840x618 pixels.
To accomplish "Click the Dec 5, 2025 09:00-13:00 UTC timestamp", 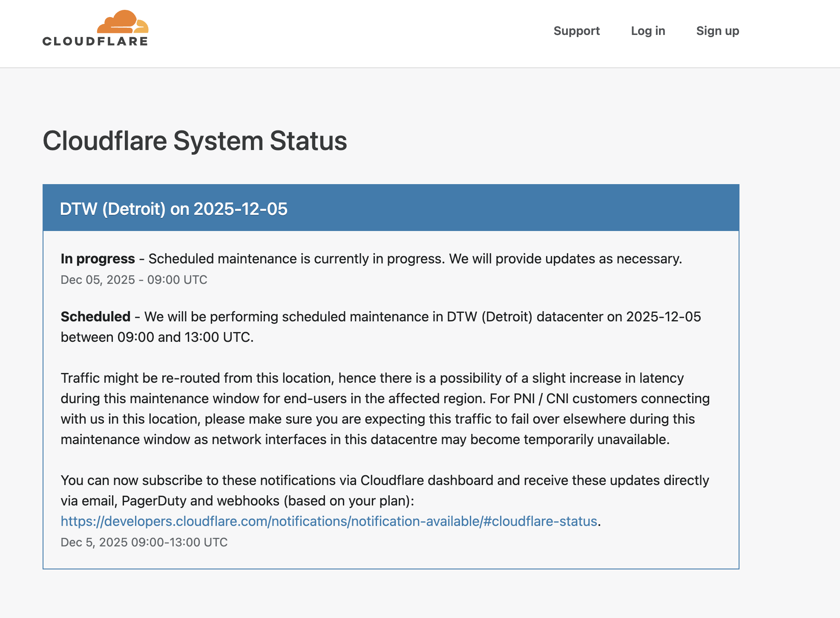I will [144, 542].
